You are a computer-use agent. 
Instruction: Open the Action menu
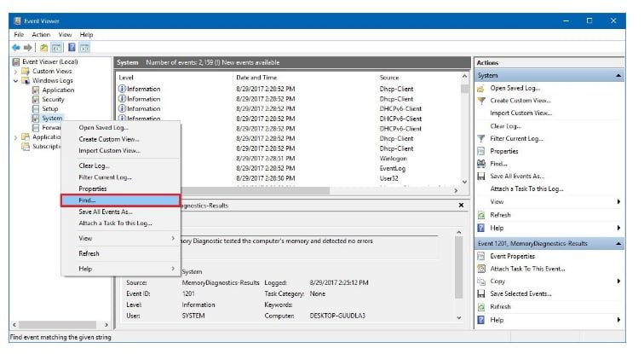(41, 34)
